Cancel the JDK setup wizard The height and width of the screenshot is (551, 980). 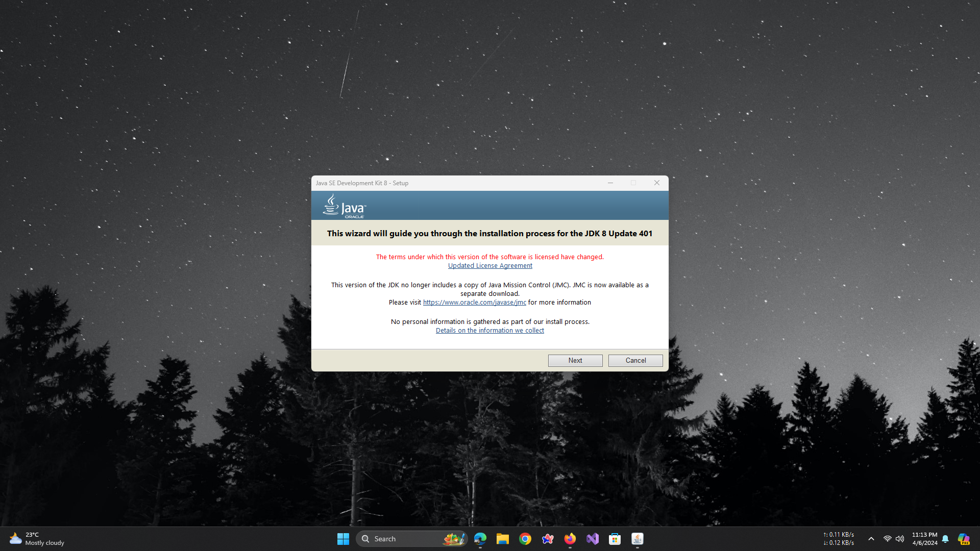pos(635,360)
